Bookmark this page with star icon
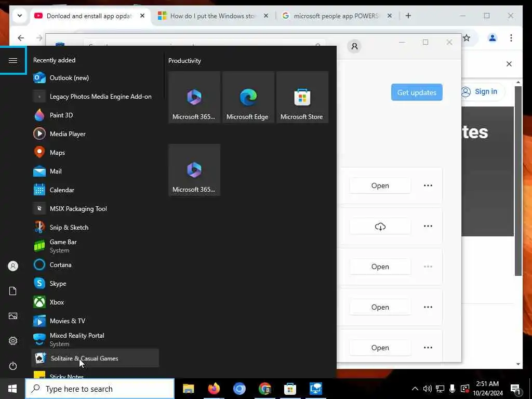The height and width of the screenshot is (399, 532). click(x=467, y=38)
